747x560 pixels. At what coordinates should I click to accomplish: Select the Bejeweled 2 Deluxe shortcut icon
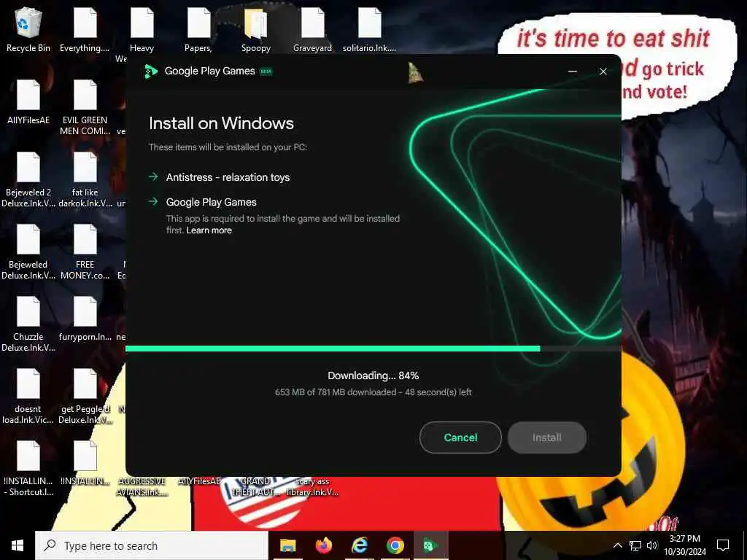28,179
